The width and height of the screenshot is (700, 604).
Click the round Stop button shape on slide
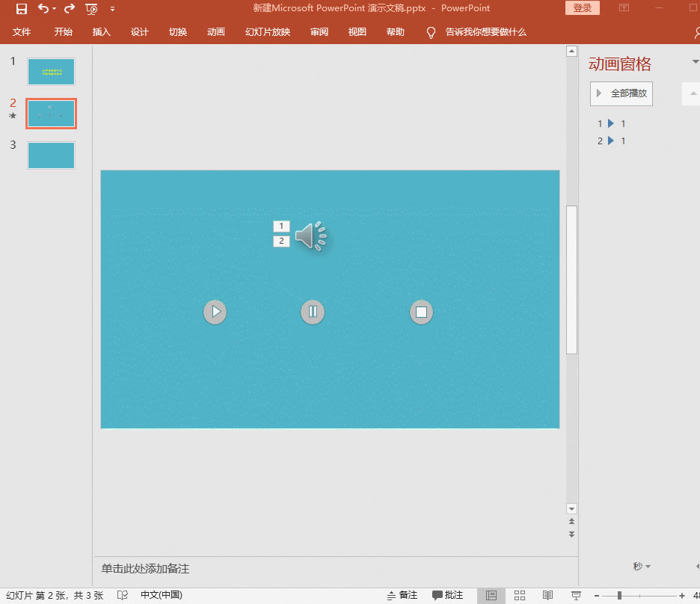tap(421, 312)
